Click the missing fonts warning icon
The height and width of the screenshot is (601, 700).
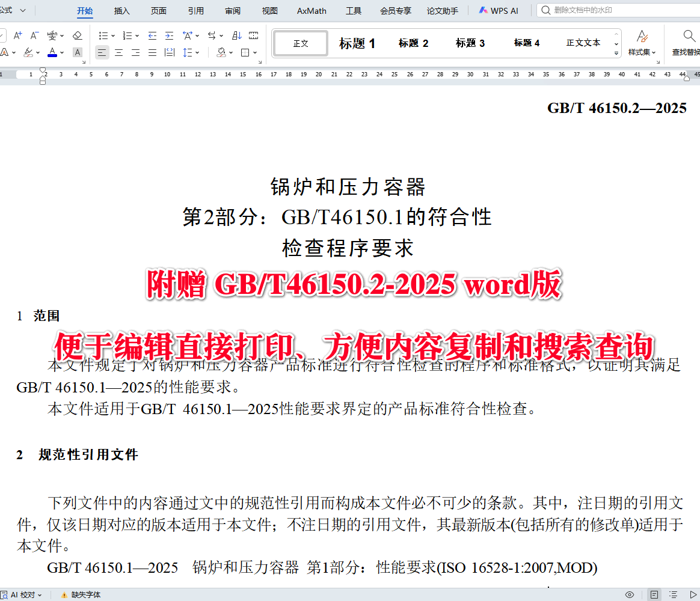[x=64, y=595]
